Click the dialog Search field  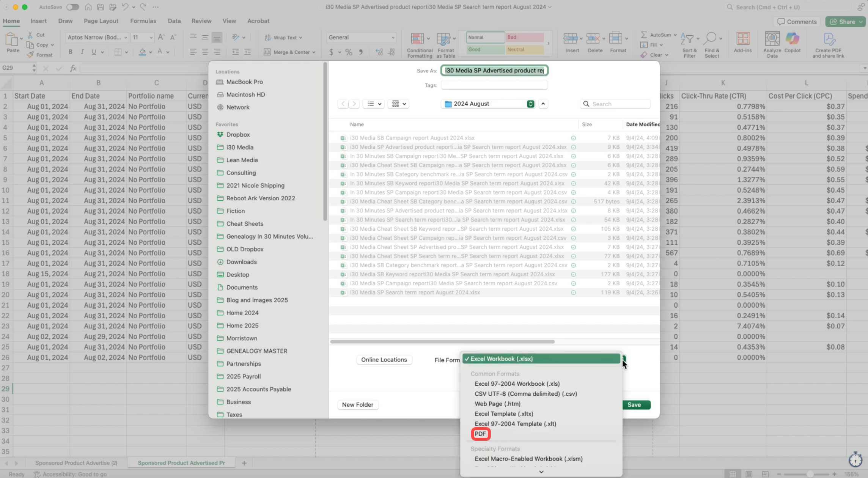pyautogui.click(x=615, y=104)
